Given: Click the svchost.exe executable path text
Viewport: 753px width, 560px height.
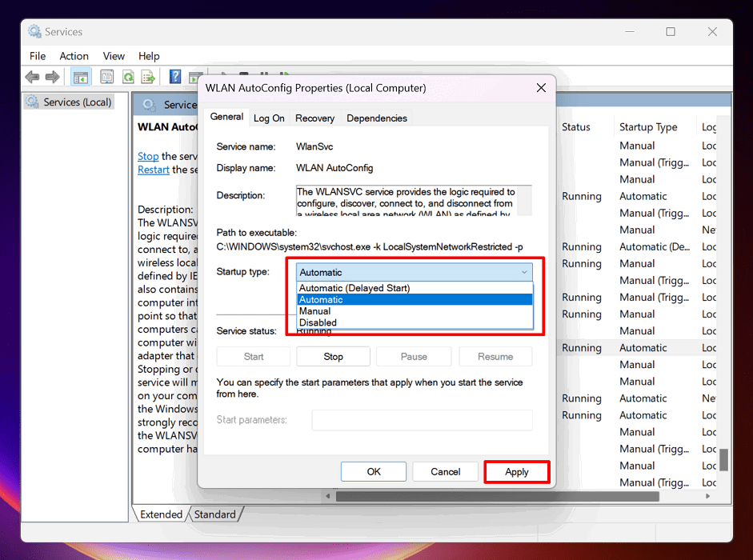Looking at the screenshot, I should pos(370,247).
